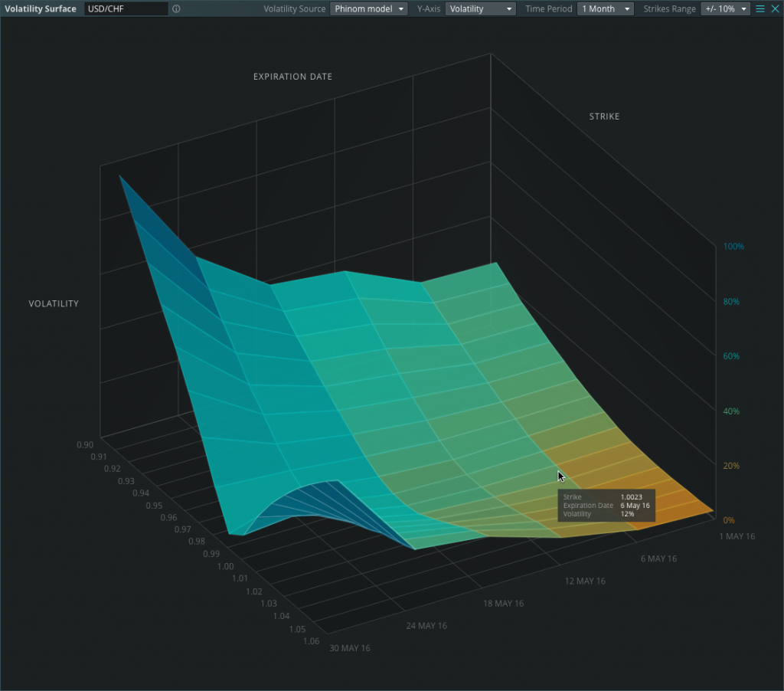Click the 6 MAY 16 date tick
The height and width of the screenshot is (691, 784).
point(658,558)
